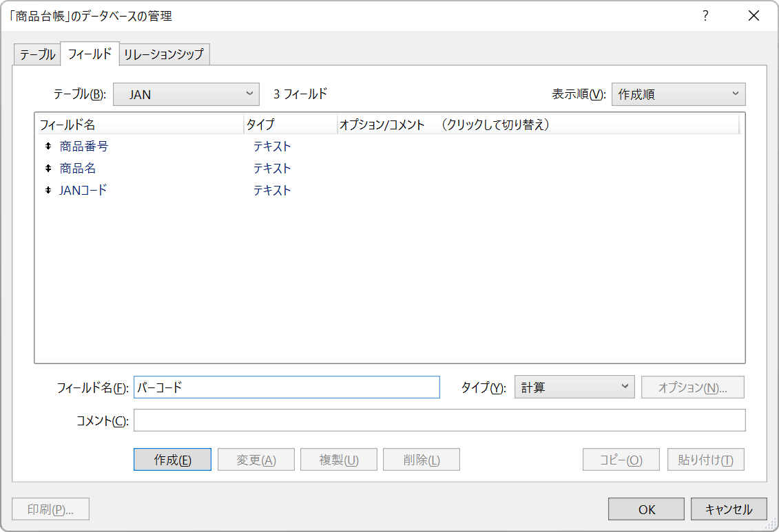
Task: Open dialog help via the question mark icon
Action: pos(705,15)
